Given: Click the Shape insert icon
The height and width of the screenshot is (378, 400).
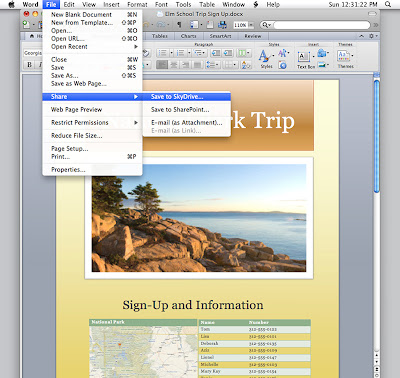Looking at the screenshot, I should coord(322,53).
